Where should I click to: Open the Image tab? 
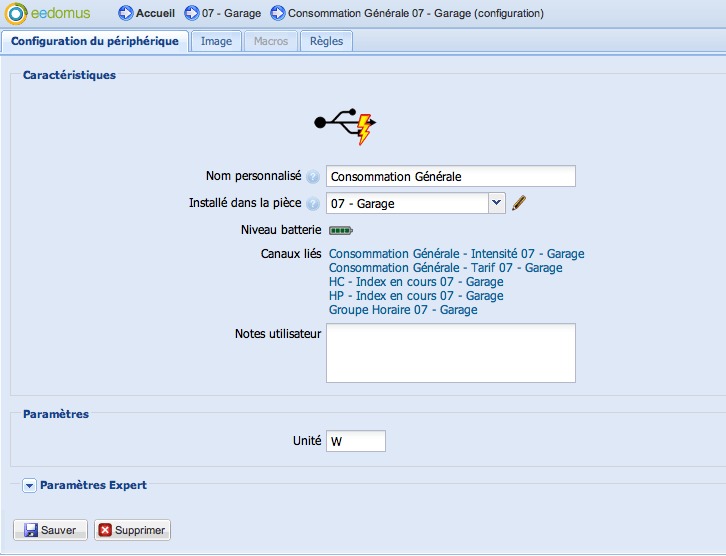(x=216, y=41)
